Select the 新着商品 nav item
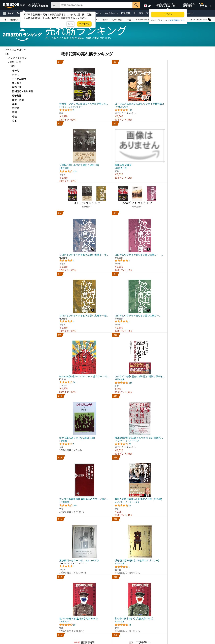The height and width of the screenshot is (644, 215). click(125, 14)
